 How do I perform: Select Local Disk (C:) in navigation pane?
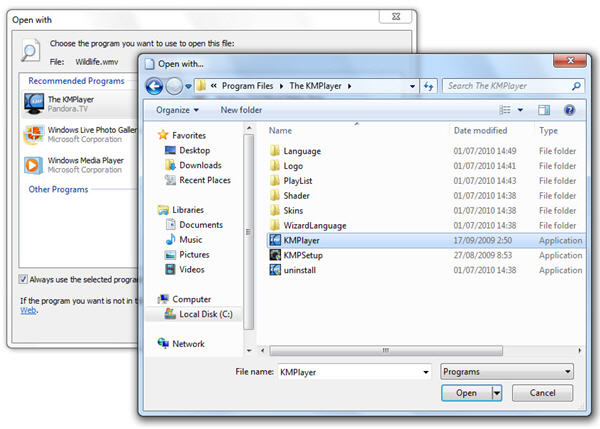[x=203, y=314]
